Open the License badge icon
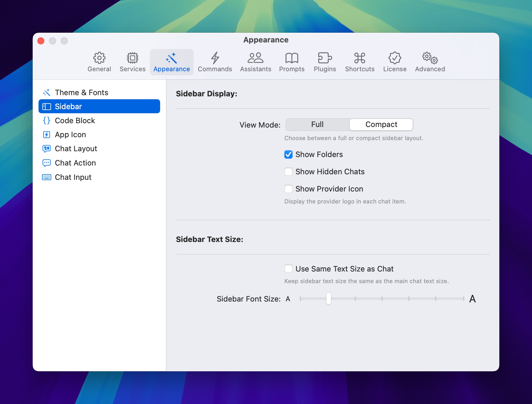532x404 pixels. coord(395,58)
